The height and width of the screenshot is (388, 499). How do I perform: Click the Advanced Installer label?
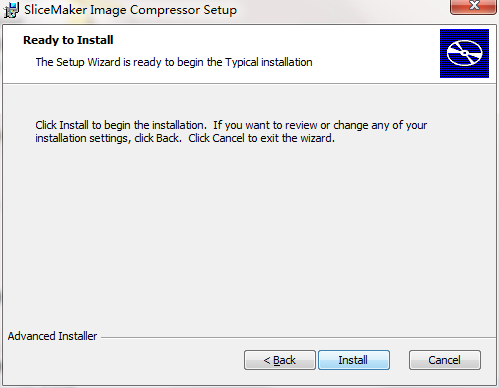click(52, 336)
